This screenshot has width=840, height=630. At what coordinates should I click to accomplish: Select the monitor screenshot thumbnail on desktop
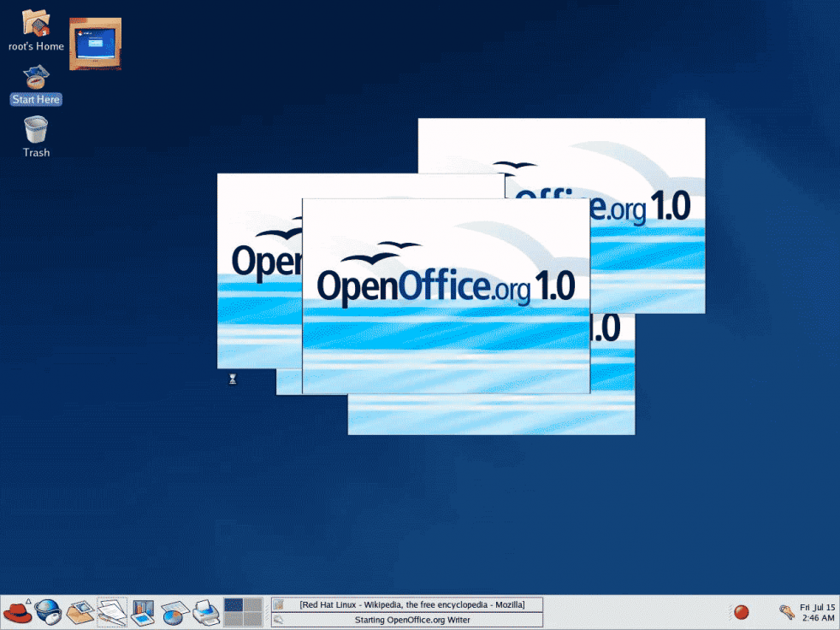click(95, 44)
